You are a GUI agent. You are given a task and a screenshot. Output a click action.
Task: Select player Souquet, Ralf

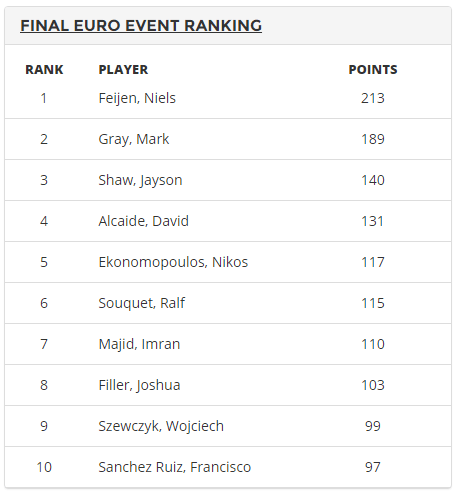point(142,303)
